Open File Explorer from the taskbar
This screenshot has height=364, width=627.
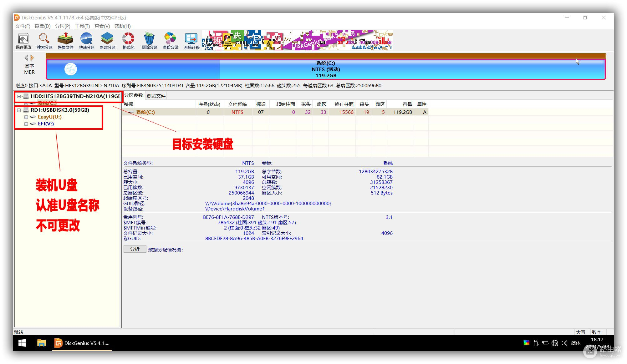point(41,343)
